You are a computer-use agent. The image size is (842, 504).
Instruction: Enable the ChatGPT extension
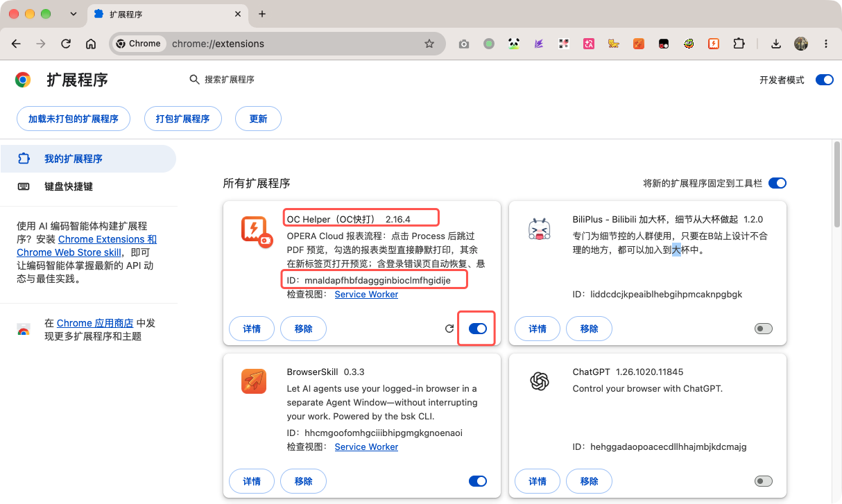(764, 481)
